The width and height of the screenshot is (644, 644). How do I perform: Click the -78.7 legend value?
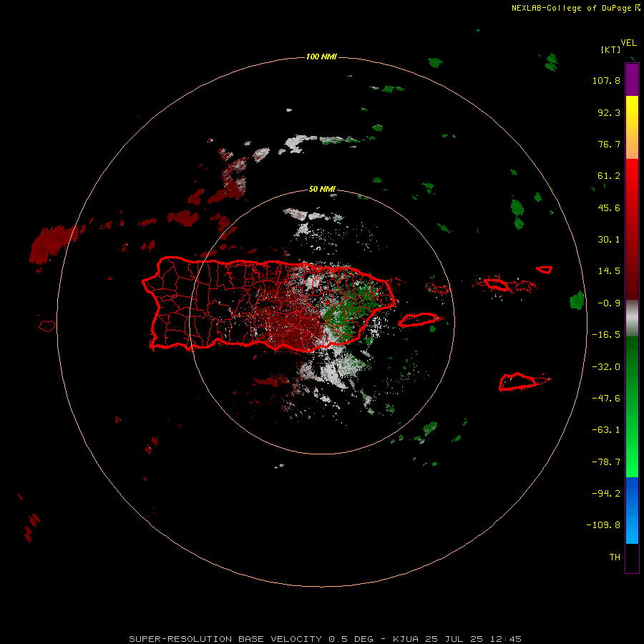tap(606, 462)
